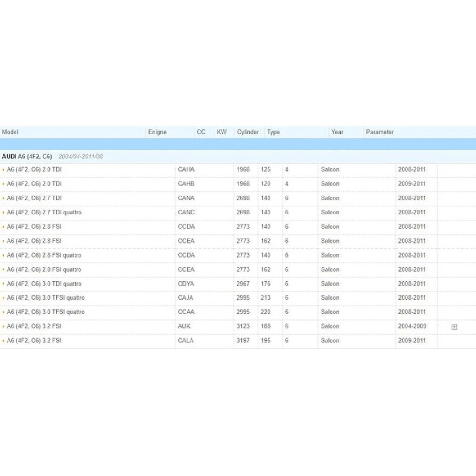Viewport: 476px width, 476px height.
Task: Click the 3197 CC value
Action: click(243, 341)
